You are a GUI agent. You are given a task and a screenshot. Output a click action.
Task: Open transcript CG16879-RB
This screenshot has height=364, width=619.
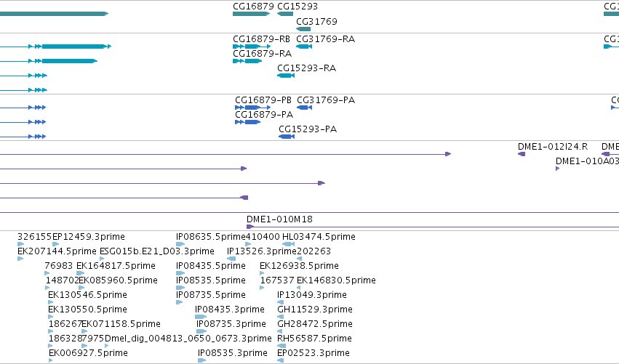[x=252, y=46]
